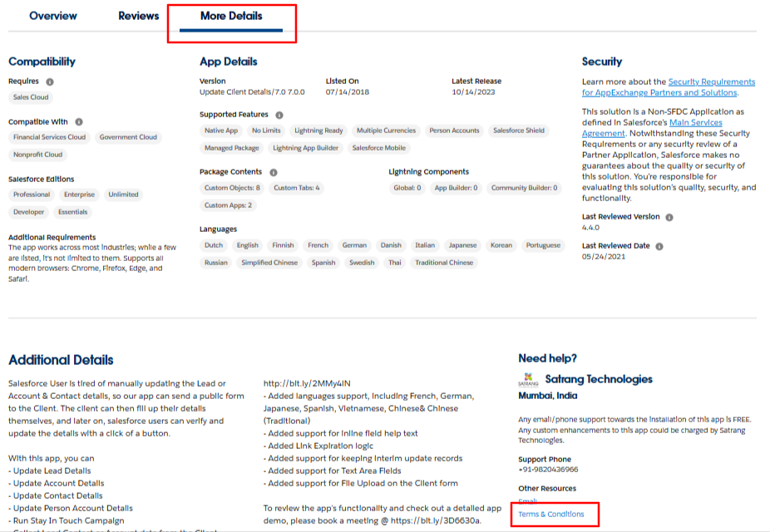Click the Salesforce Mobile feature tag
The height and width of the screenshot is (532, 770).
(379, 148)
